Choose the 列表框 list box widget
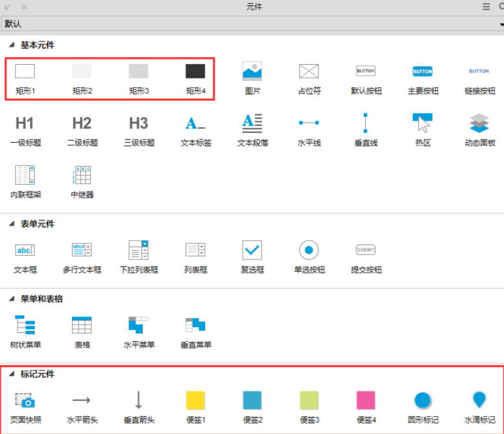The width and height of the screenshot is (504, 434). [x=195, y=258]
